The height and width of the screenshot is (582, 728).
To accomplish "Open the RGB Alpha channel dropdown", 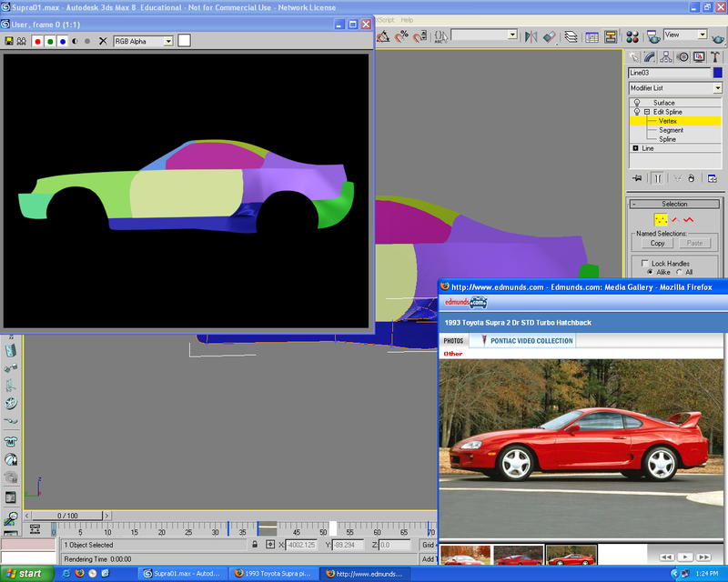I will 168,41.
